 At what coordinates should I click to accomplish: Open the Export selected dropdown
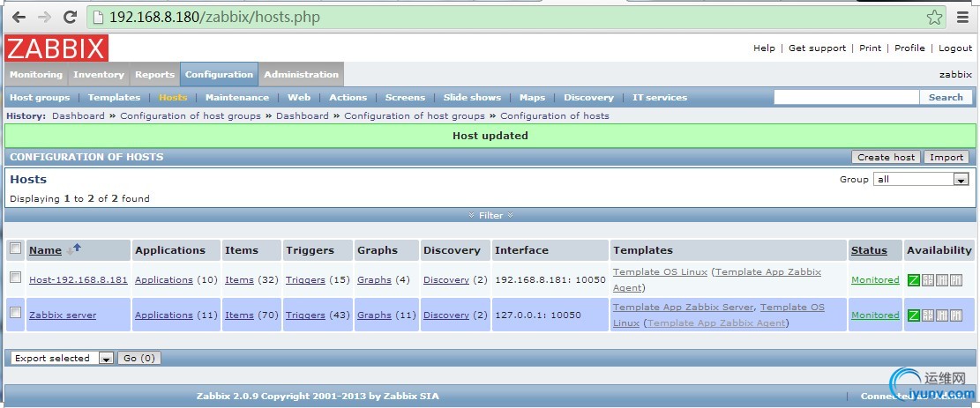click(x=62, y=358)
